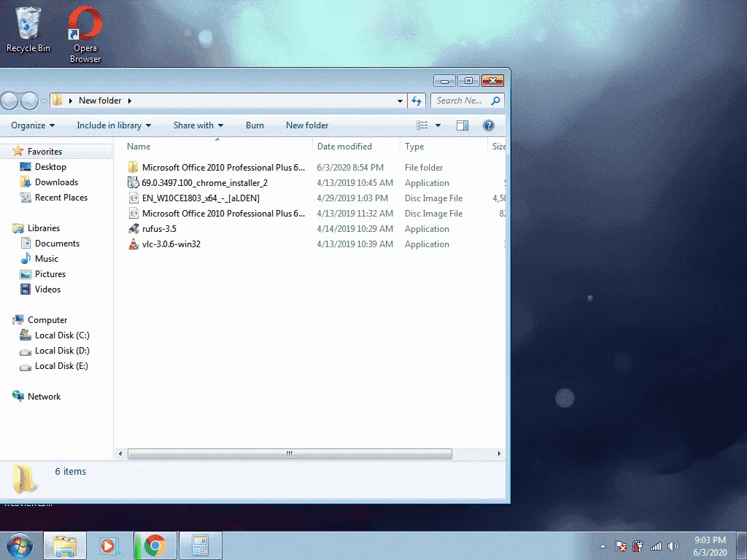Viewport: 747px width, 560px height.
Task: Open Desktop under Favorites
Action: click(50, 167)
